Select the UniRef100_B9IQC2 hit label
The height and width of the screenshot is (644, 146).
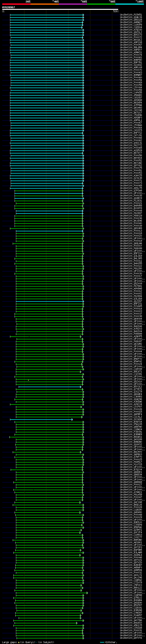pyautogui.click(x=131, y=40)
